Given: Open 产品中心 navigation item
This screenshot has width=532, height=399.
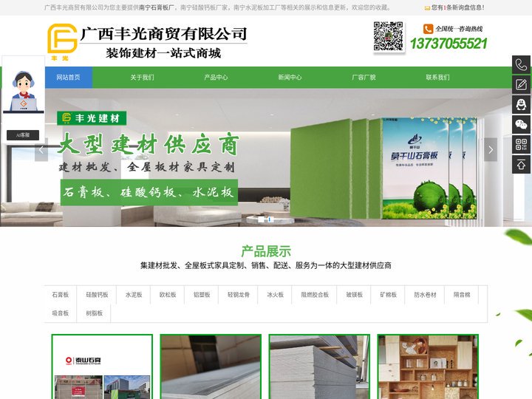Looking at the screenshot, I should pyautogui.click(x=216, y=78).
